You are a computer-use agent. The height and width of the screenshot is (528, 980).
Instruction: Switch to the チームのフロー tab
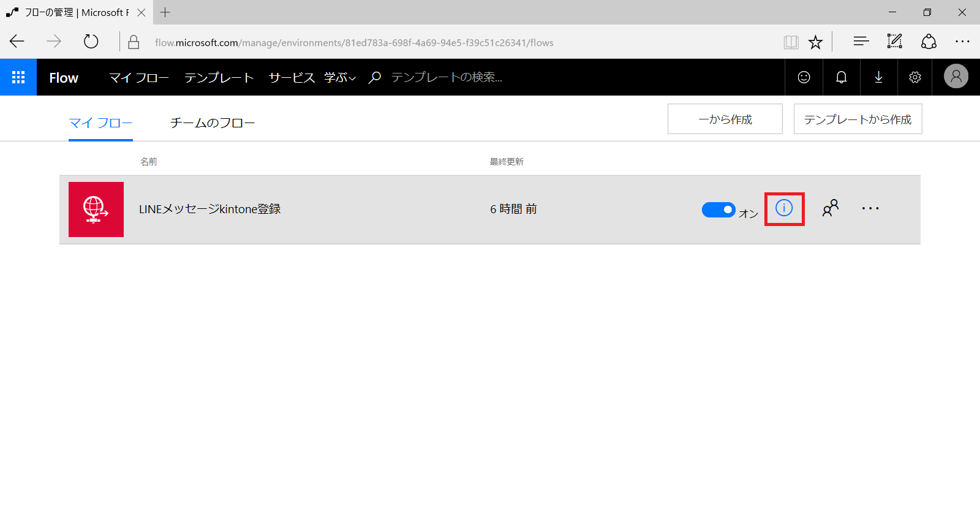(213, 123)
